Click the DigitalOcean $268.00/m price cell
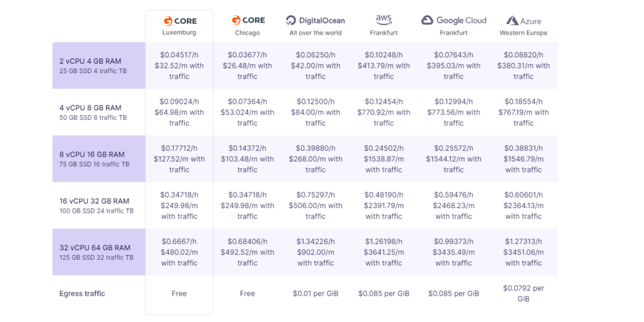Screen dimensions: 644x322 (x=316, y=158)
